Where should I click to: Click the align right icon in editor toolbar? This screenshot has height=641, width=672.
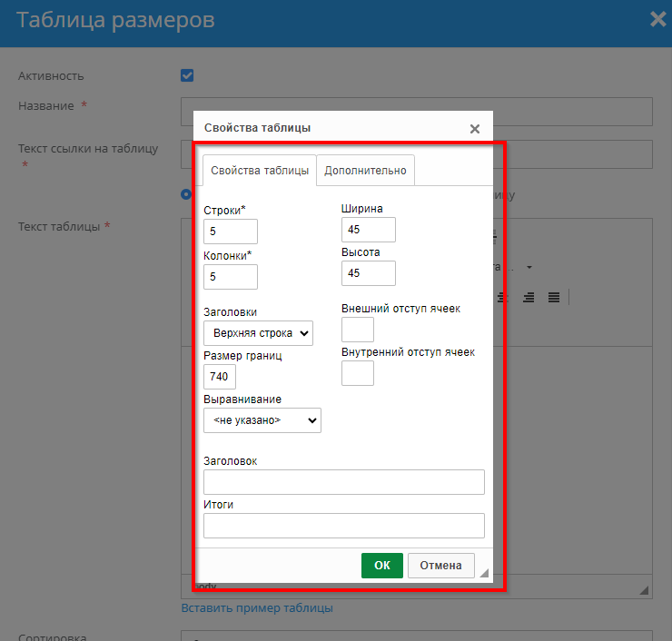(x=528, y=297)
